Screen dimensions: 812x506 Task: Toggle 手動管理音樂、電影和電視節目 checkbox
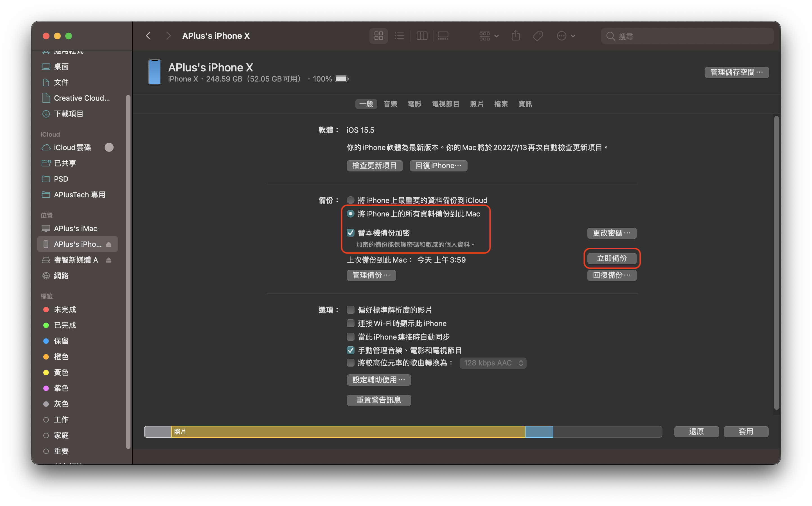(350, 350)
